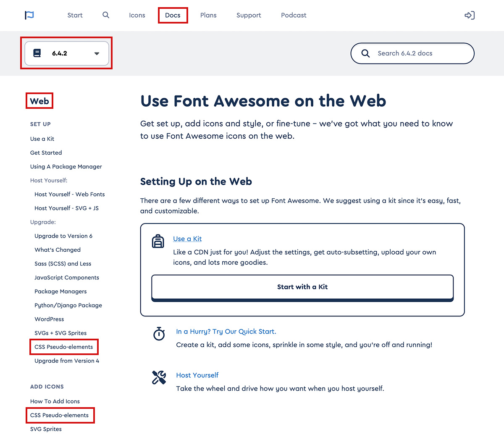Viewport: 504px width, 437px height.
Task: Open CSS Pseudo-elements under Add Icons
Action: pos(60,415)
